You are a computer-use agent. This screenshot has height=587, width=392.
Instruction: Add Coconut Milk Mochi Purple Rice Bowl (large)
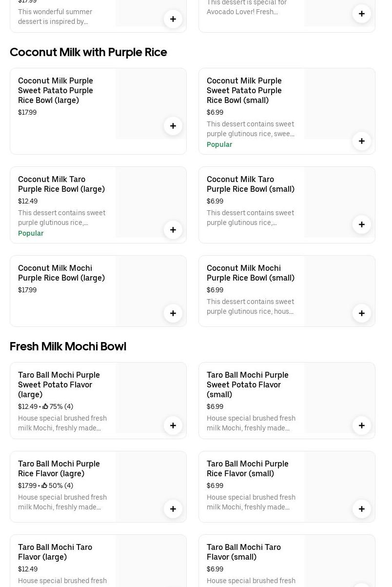[173, 313]
